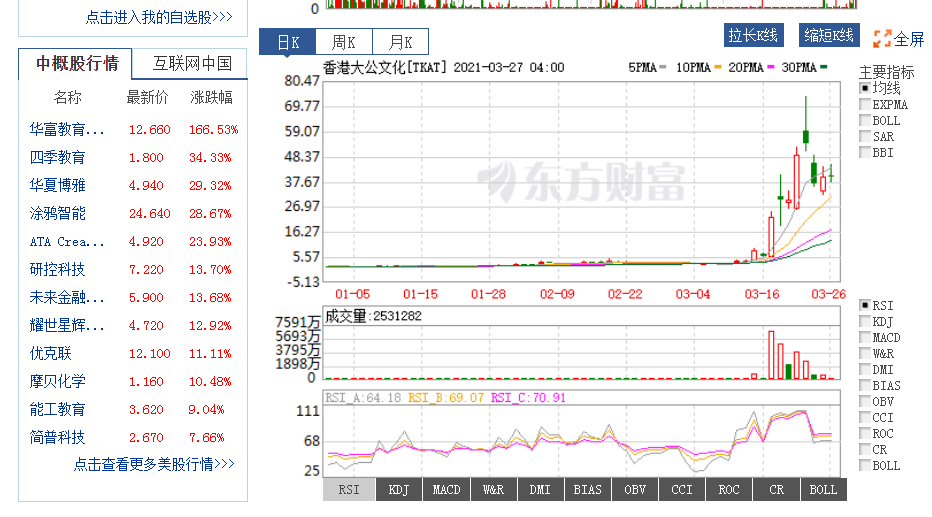Click the 涨跌幅 column header
The width and height of the screenshot is (932, 517).
coord(211,97)
